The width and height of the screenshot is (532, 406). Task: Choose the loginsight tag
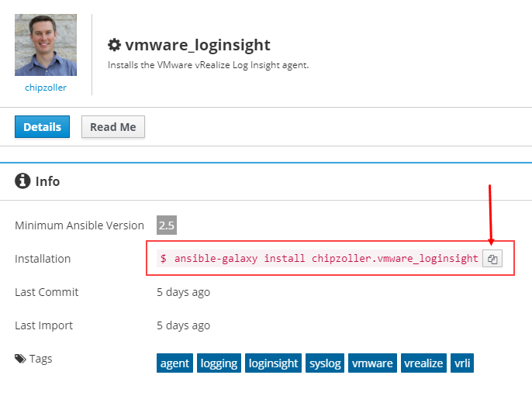(x=273, y=363)
